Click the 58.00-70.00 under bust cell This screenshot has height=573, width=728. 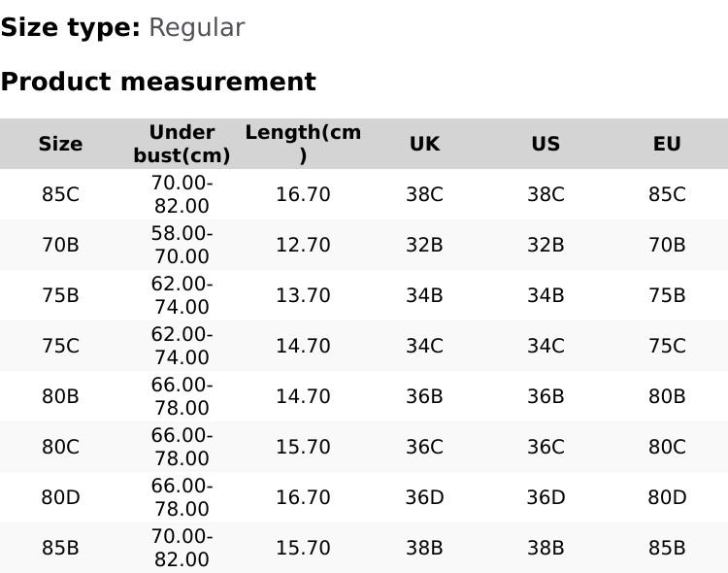[x=182, y=245]
